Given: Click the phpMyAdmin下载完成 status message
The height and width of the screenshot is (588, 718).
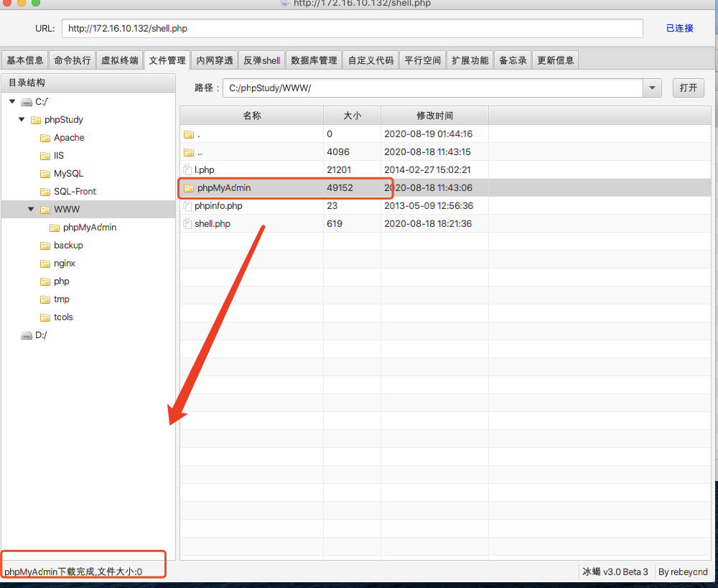Looking at the screenshot, I should (x=73, y=571).
